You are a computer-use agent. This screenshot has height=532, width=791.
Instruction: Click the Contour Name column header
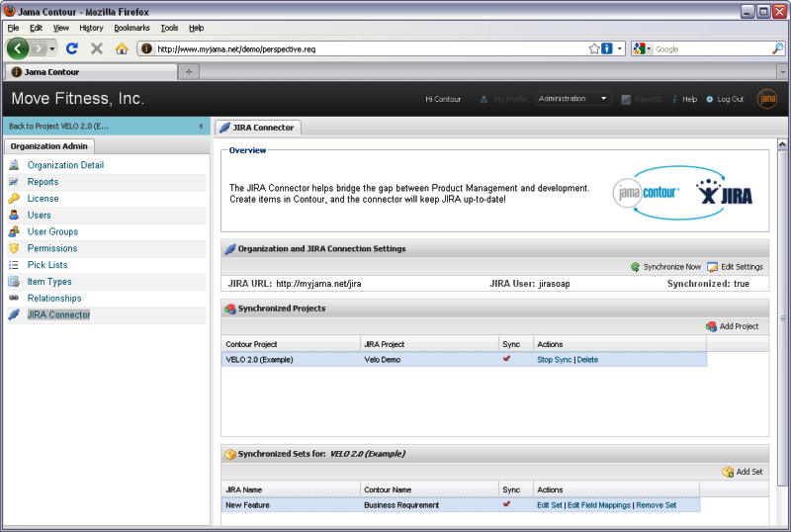pos(429,489)
